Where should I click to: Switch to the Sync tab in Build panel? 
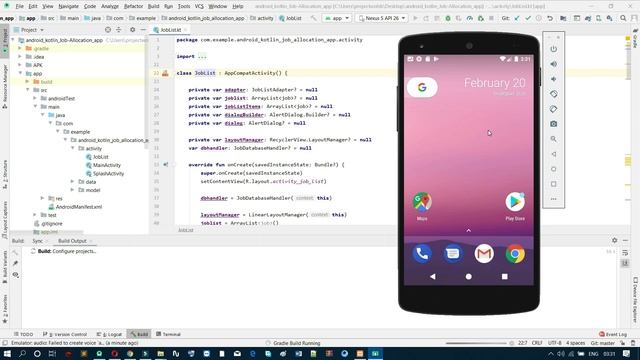click(37, 241)
